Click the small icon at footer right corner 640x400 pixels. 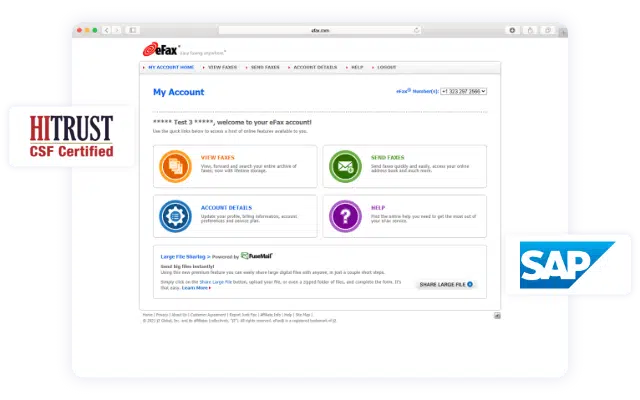pyautogui.click(x=497, y=316)
